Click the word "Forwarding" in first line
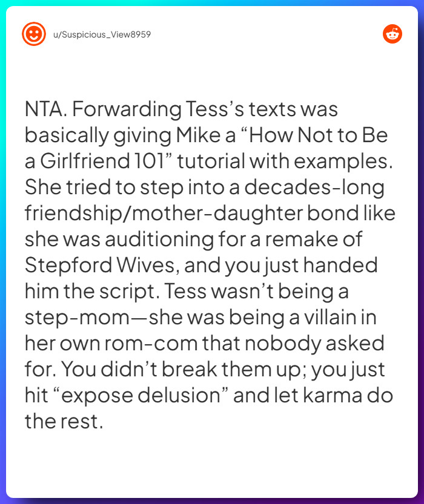The image size is (424, 504). [127, 110]
